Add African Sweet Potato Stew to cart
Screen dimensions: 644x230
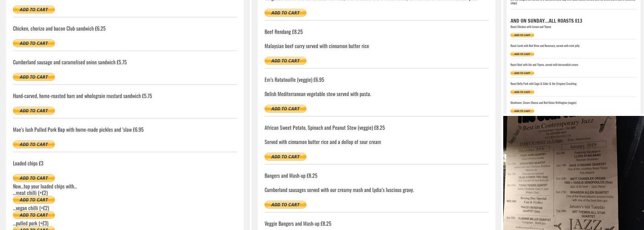point(285,157)
